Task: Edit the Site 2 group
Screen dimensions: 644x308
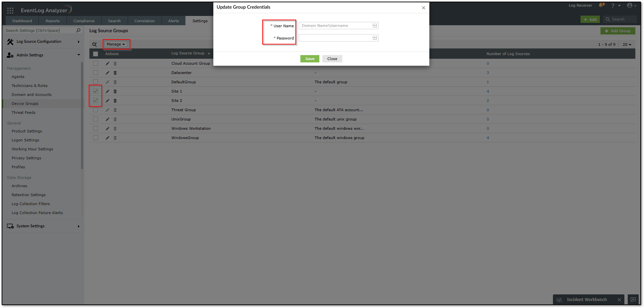Action: point(107,101)
